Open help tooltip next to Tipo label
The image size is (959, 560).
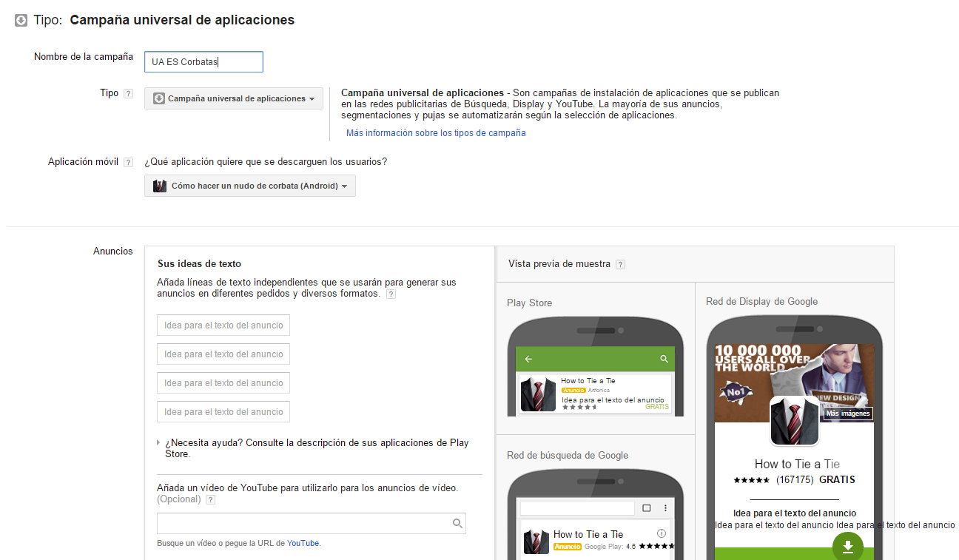coord(128,94)
